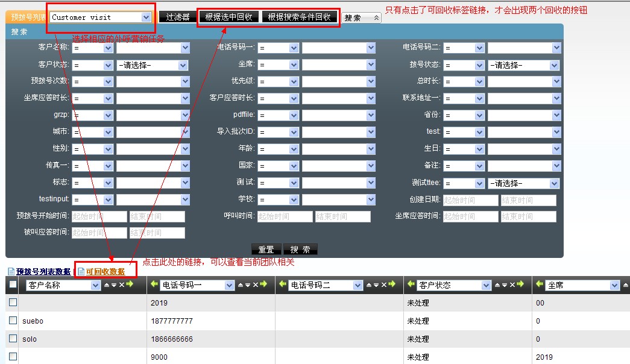The height and width of the screenshot is (364, 630).
Task: Remove the 电话号码二 column with X icon
Action: point(383,285)
